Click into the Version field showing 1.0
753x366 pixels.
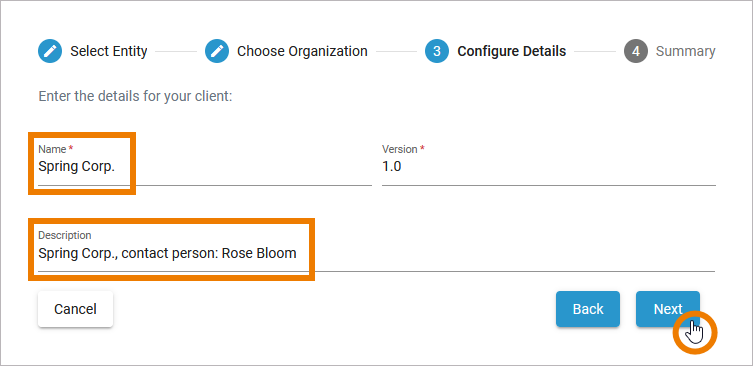click(x=548, y=164)
